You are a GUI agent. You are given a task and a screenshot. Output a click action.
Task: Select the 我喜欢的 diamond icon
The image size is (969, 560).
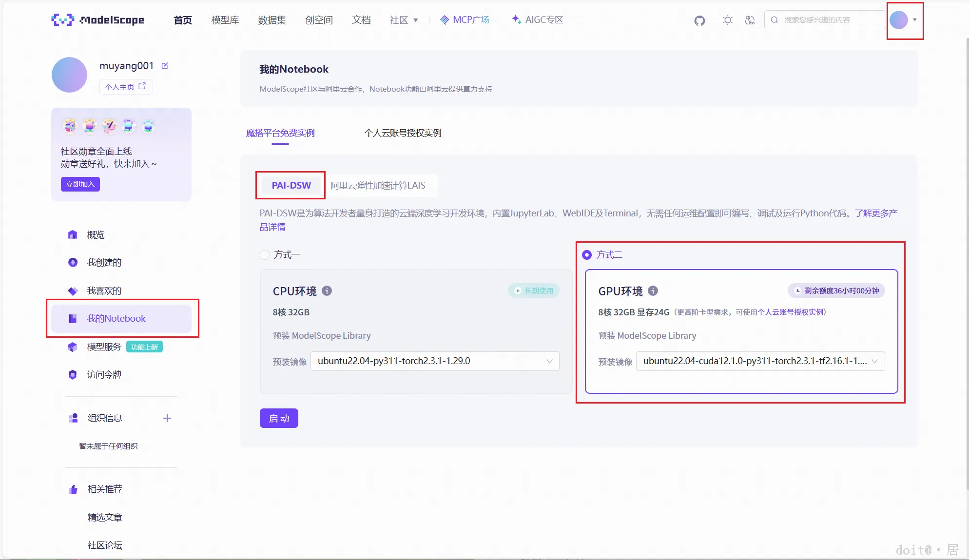72,290
